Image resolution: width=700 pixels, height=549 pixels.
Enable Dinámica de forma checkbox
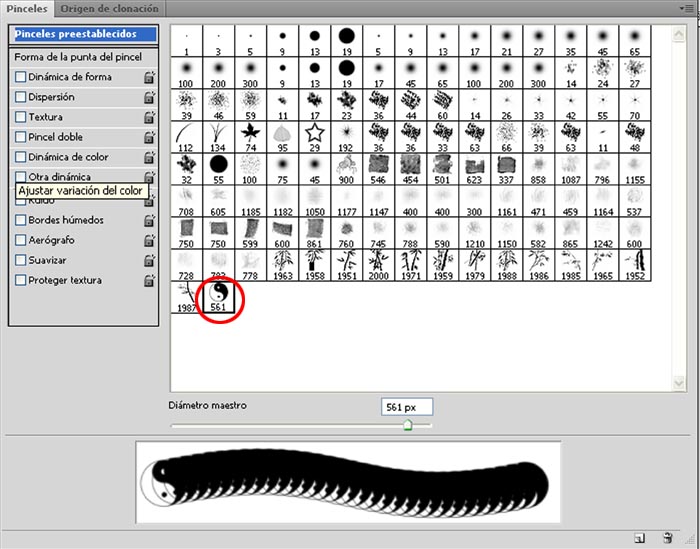pos(21,77)
